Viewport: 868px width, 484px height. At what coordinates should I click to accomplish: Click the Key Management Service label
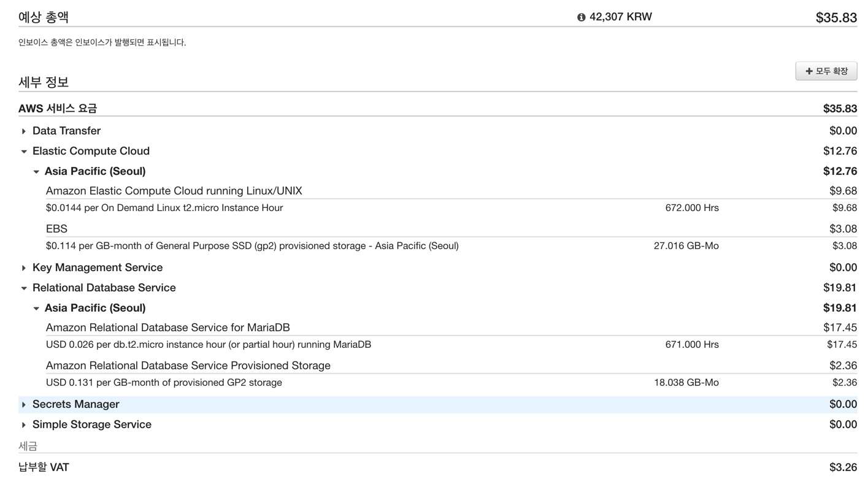97,267
